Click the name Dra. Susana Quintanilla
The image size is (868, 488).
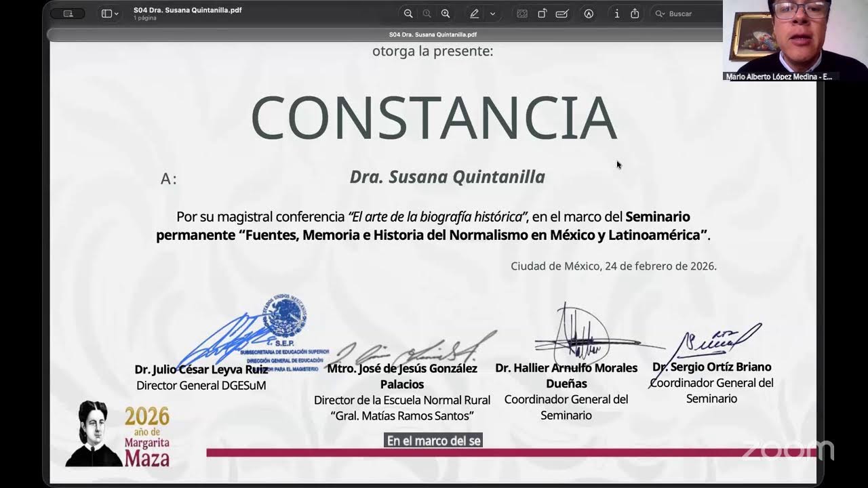point(448,177)
